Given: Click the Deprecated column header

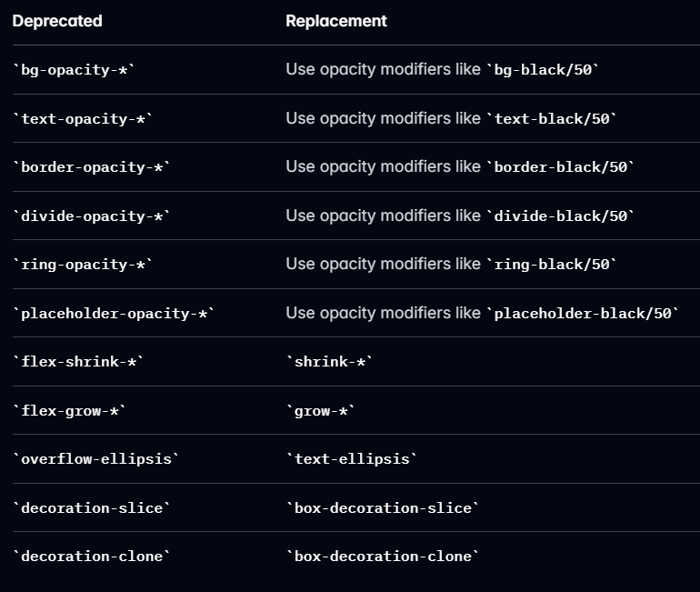Looking at the screenshot, I should click(57, 21).
